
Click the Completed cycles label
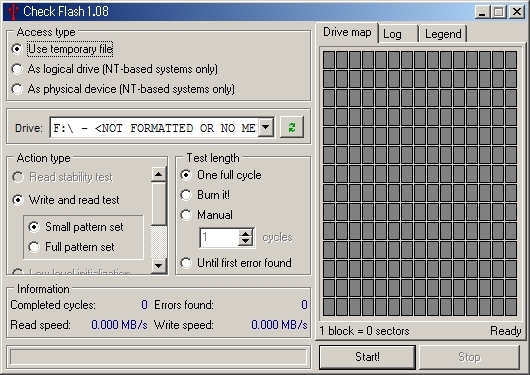[x=53, y=305]
